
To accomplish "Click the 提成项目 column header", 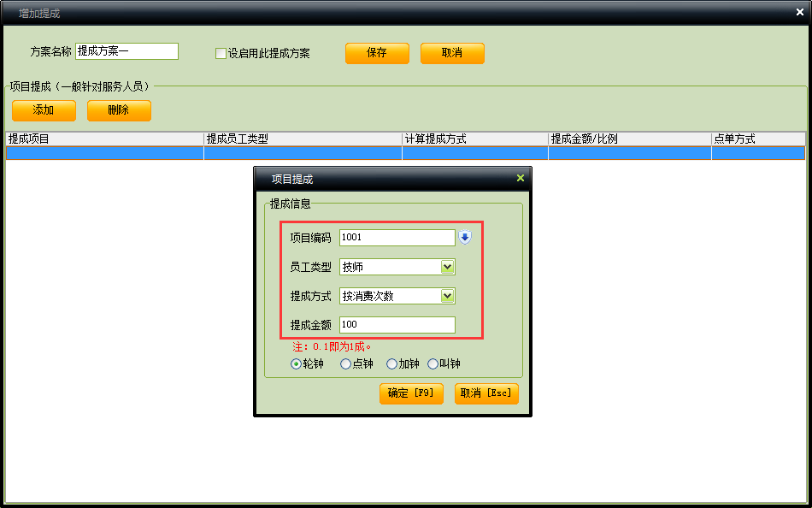I will pos(104,139).
